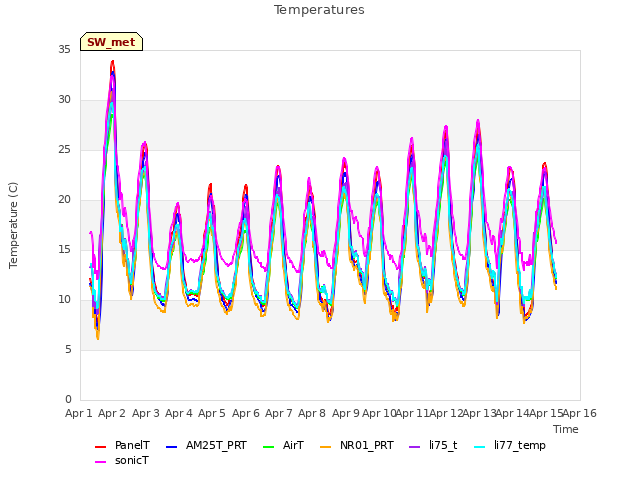The image size is (640, 480).
Task: Click the 15 y-axis tick label
Action: [x=64, y=250]
